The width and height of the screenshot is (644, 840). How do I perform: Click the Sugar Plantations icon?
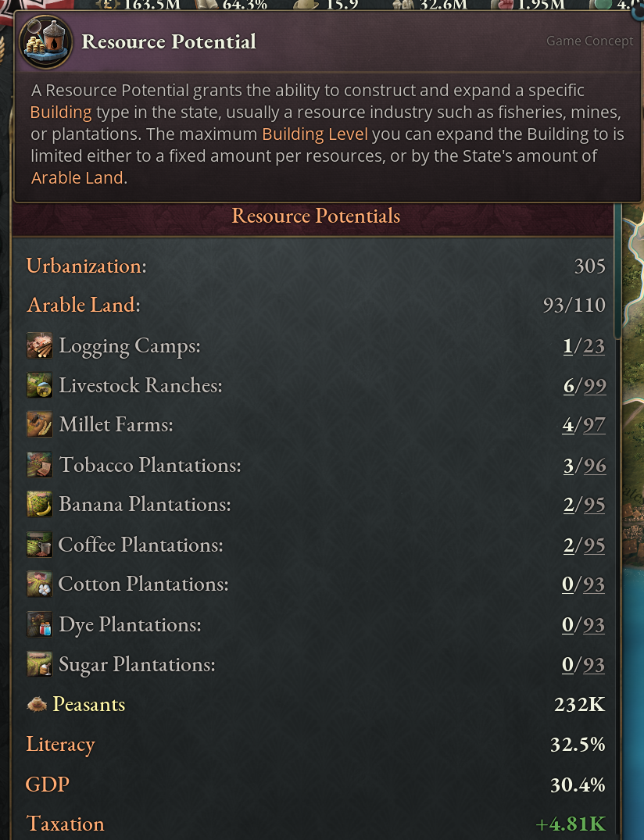click(x=39, y=664)
